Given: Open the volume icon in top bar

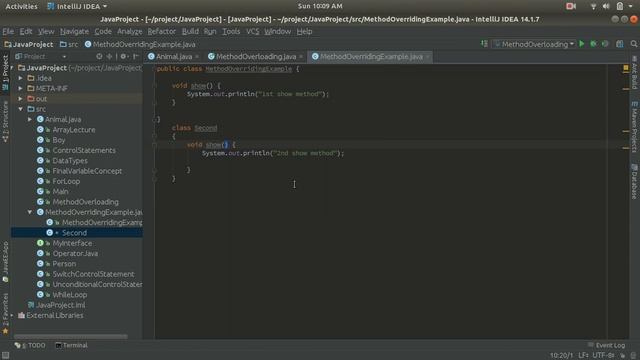Looking at the screenshot, I should point(606,6).
